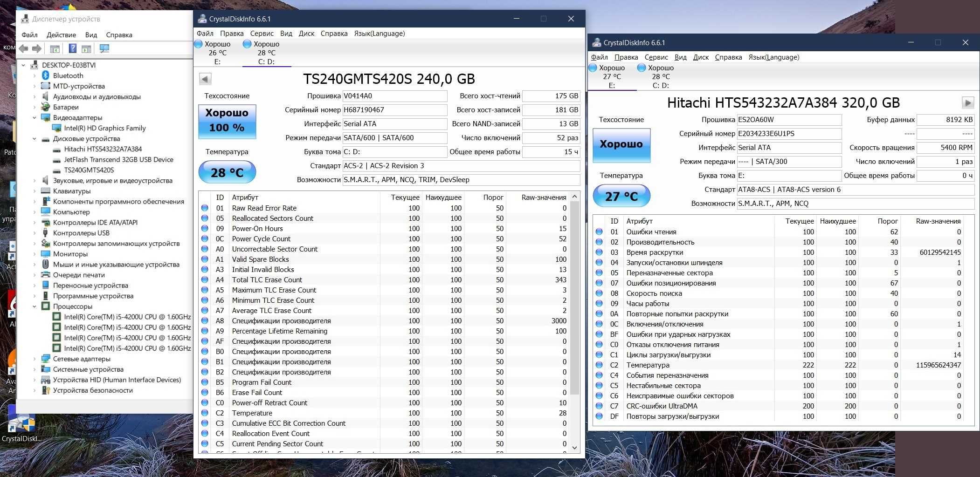Open Действие menu in Device Manager
This screenshot has width=980, height=477.
click(x=61, y=35)
